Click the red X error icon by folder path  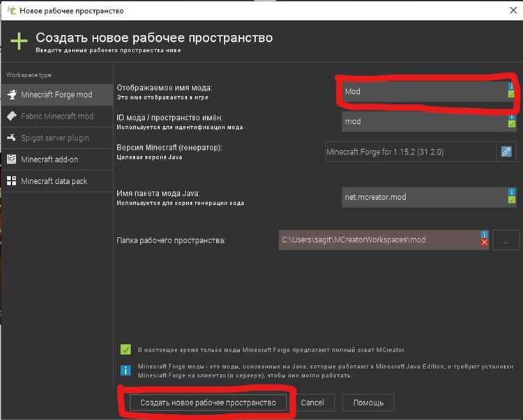(485, 242)
